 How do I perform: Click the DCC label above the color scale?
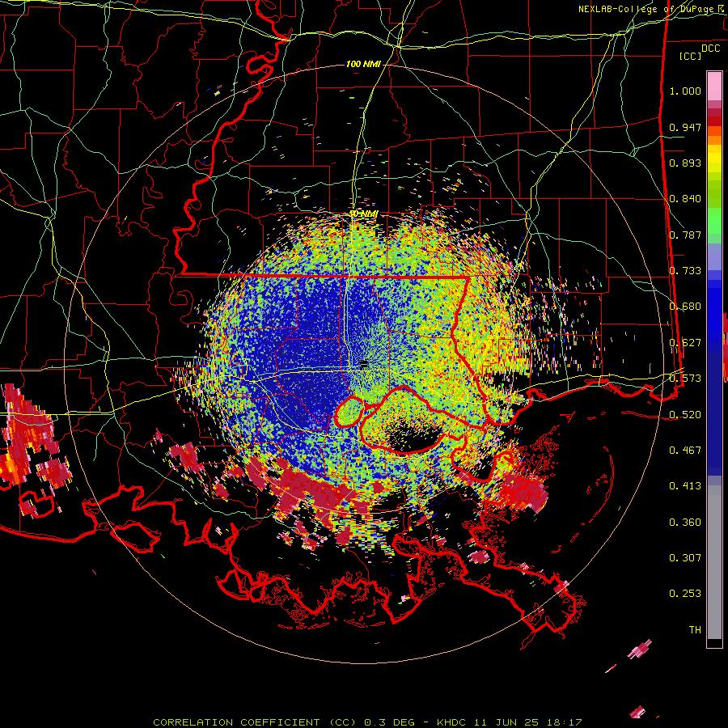coord(710,49)
